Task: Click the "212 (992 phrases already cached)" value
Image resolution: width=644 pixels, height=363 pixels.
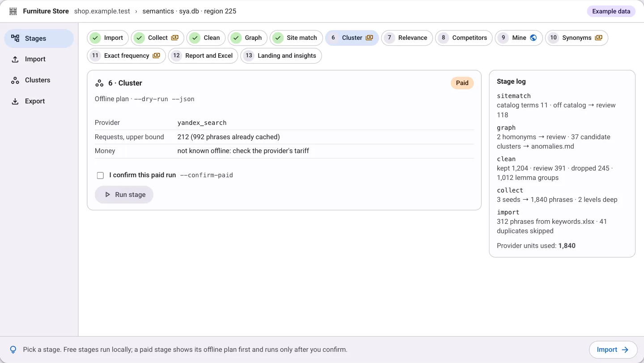Action: 229,137
